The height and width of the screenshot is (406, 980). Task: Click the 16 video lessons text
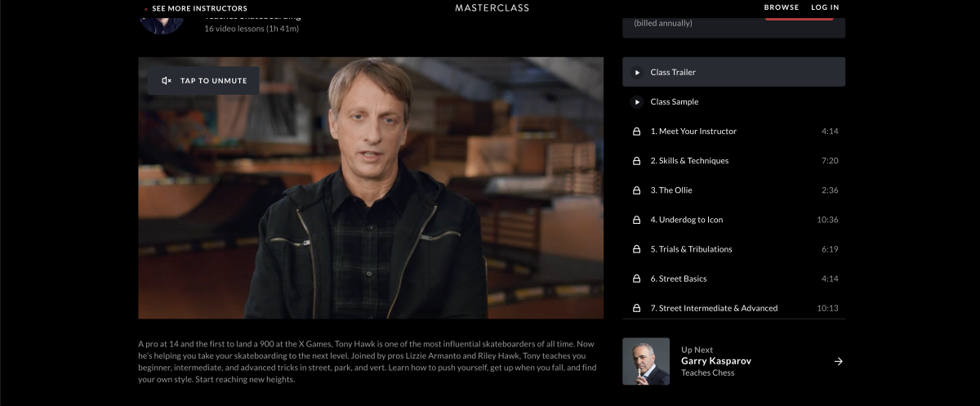pyautogui.click(x=252, y=29)
